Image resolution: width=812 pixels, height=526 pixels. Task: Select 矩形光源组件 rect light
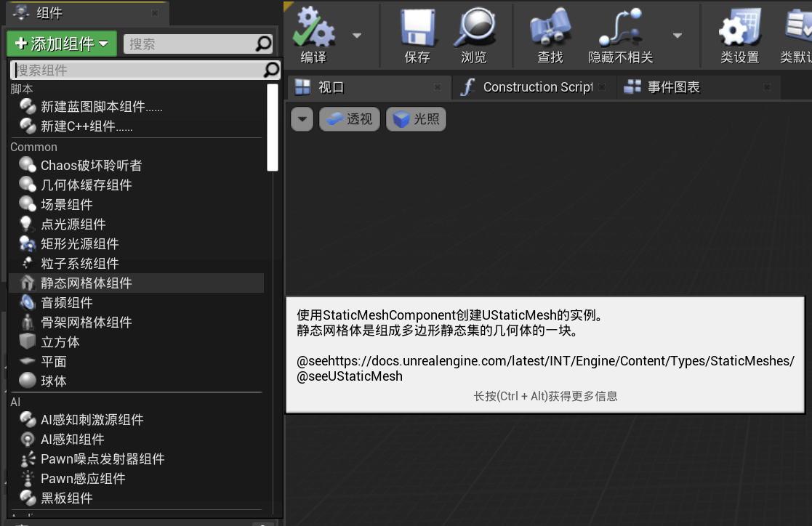click(x=137, y=244)
